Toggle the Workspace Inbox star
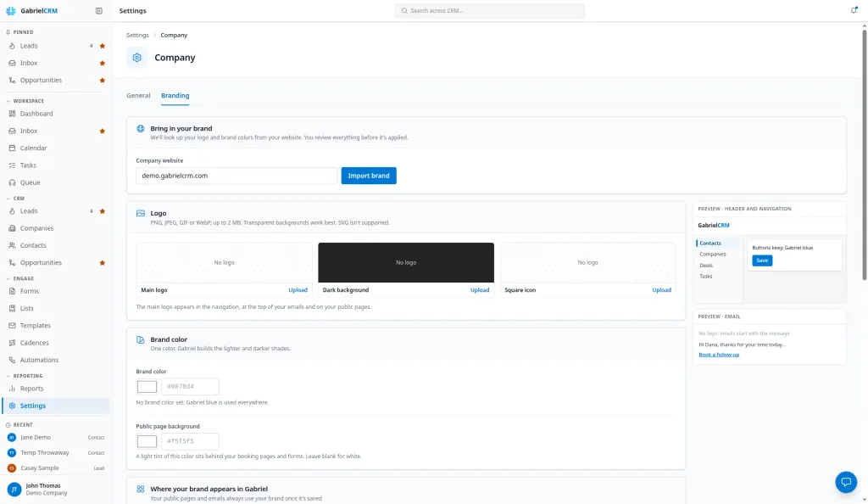The image size is (868, 504). coord(103,132)
